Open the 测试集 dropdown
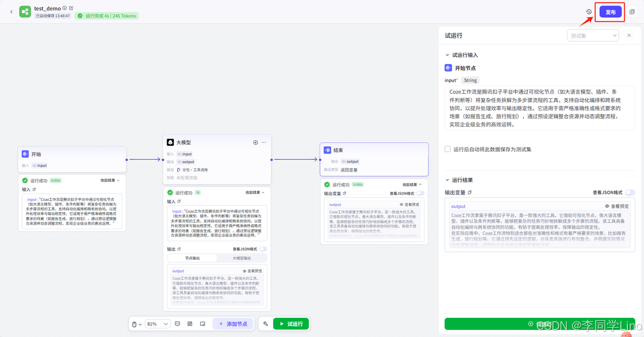 coord(593,35)
